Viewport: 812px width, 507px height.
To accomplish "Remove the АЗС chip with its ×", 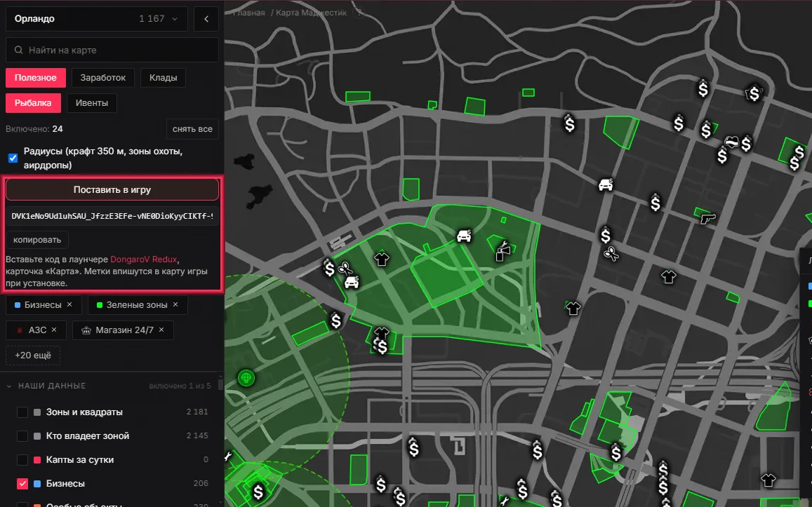I will click(54, 330).
